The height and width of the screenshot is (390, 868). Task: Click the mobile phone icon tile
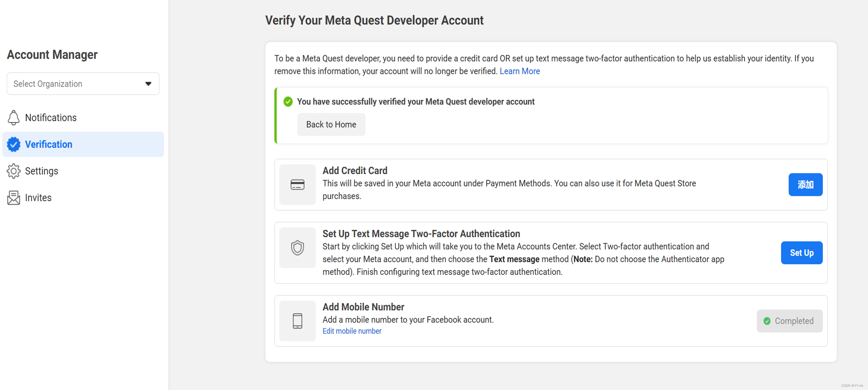(297, 321)
